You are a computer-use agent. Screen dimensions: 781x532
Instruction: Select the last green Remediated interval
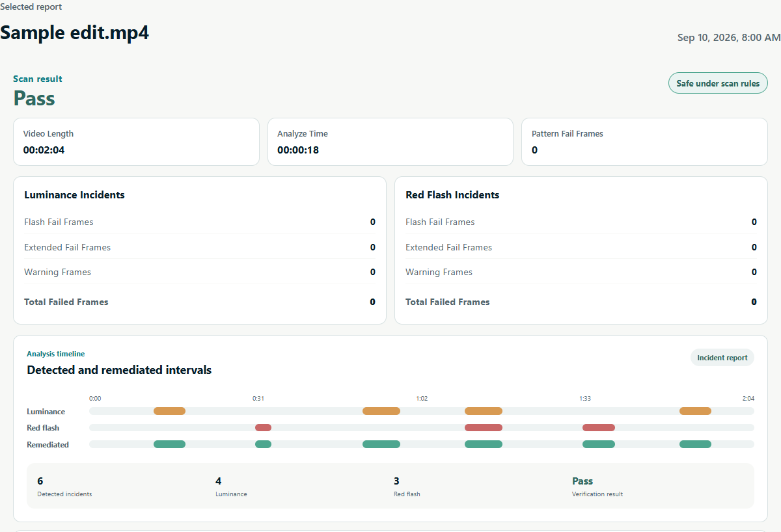coord(695,444)
